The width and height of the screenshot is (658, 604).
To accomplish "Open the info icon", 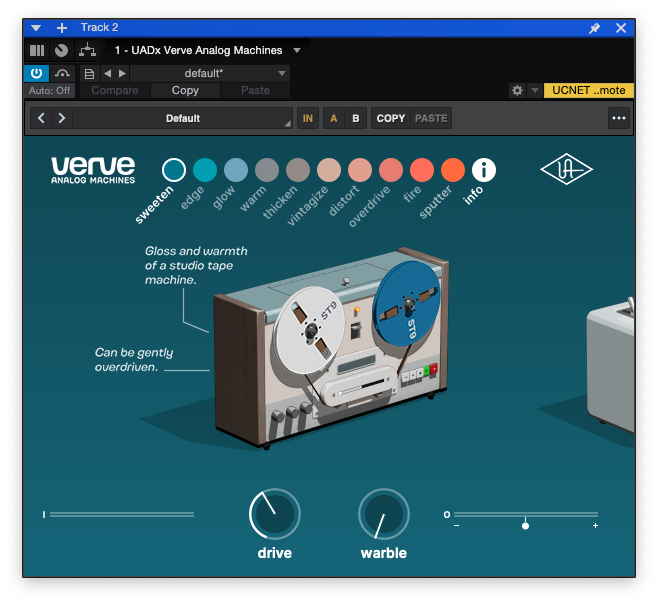I will pyautogui.click(x=484, y=170).
